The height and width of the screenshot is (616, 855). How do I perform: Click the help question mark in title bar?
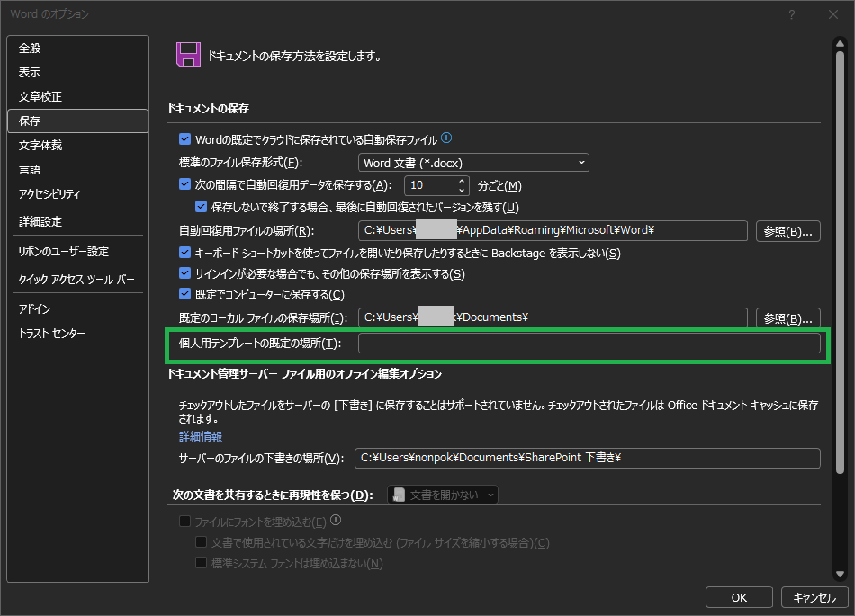click(791, 14)
